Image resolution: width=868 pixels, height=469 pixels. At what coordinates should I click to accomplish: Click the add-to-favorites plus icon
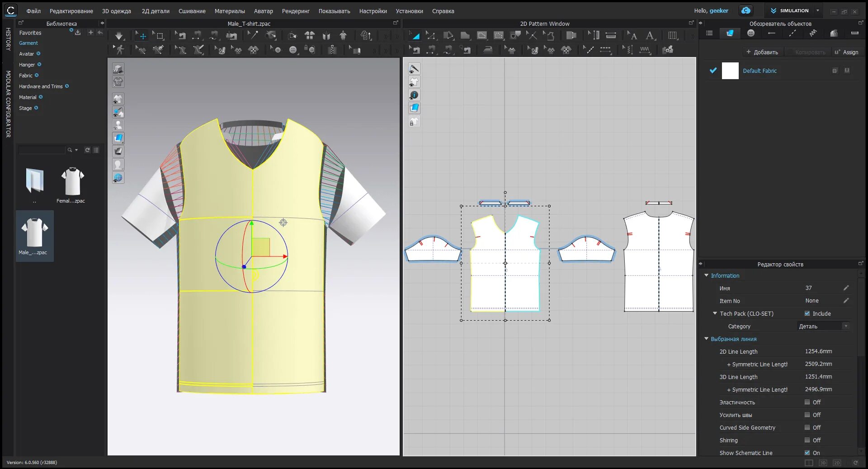click(x=90, y=33)
